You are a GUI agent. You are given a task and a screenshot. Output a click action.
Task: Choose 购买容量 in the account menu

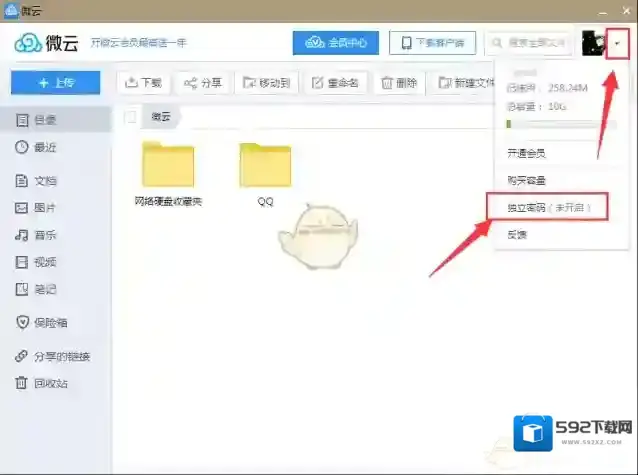pos(561,180)
